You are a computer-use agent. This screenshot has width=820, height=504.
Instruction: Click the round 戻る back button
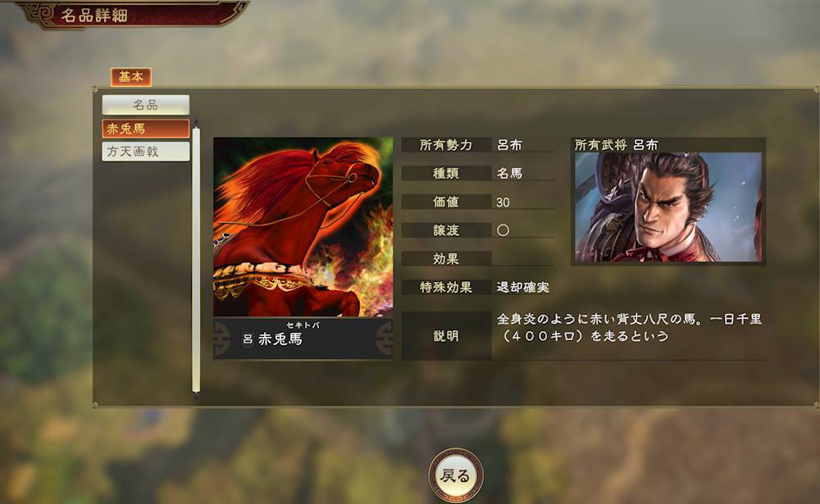[455, 475]
